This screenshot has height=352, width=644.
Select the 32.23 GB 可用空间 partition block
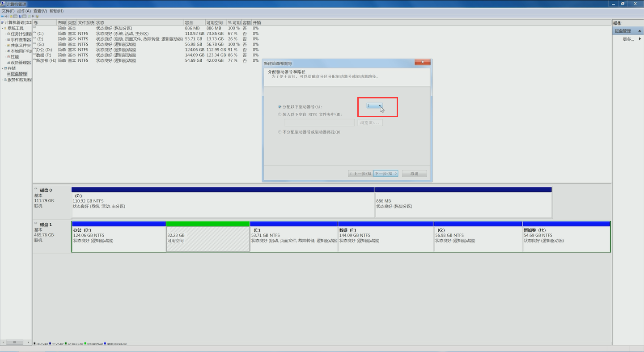(x=208, y=236)
